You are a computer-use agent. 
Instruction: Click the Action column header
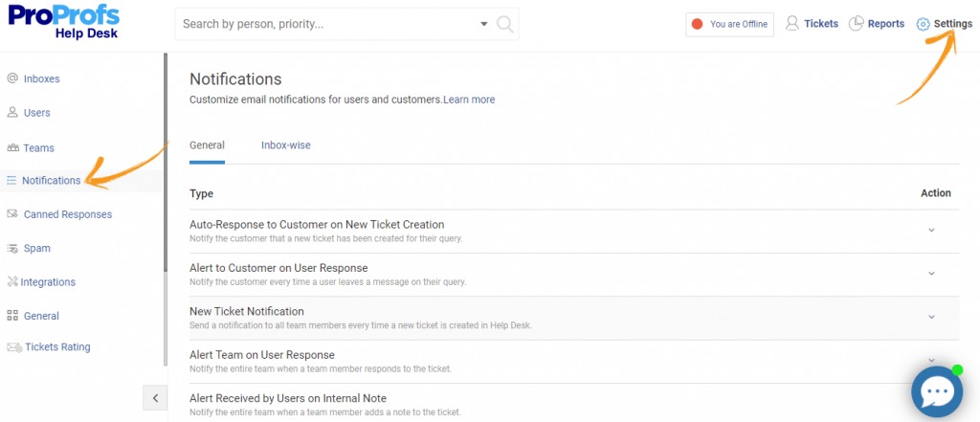[936, 192]
